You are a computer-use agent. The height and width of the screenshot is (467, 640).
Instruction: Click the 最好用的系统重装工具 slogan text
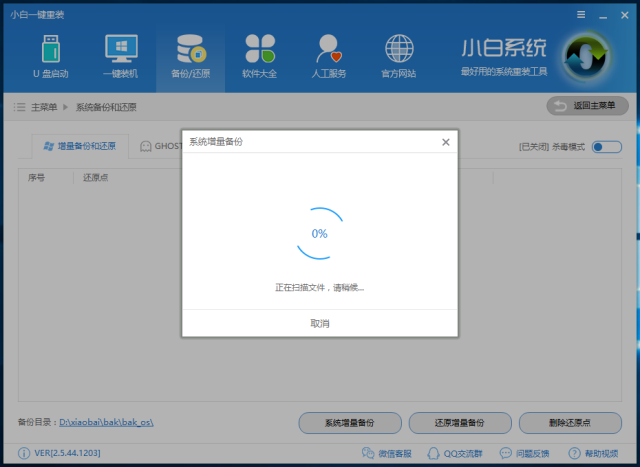pos(504,72)
